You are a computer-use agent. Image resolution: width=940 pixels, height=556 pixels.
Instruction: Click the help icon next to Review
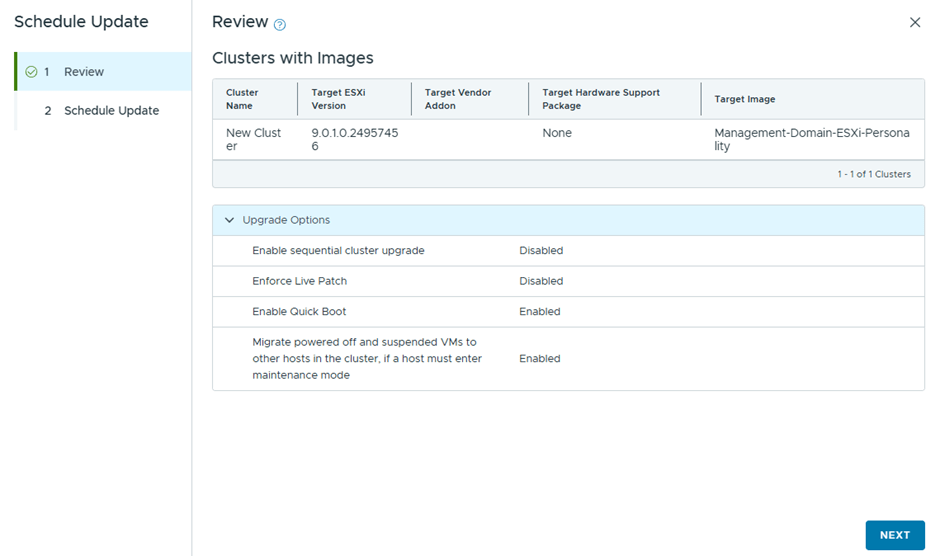coord(280,25)
